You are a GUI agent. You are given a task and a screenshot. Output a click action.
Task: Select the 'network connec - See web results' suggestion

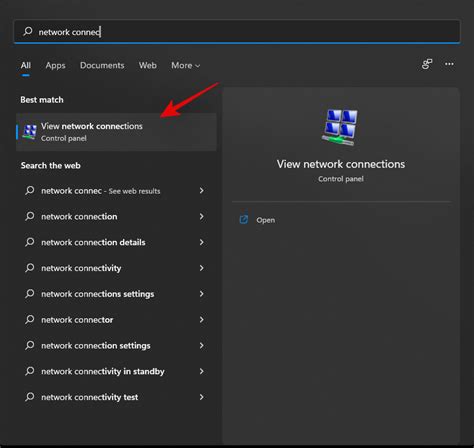tap(116, 191)
